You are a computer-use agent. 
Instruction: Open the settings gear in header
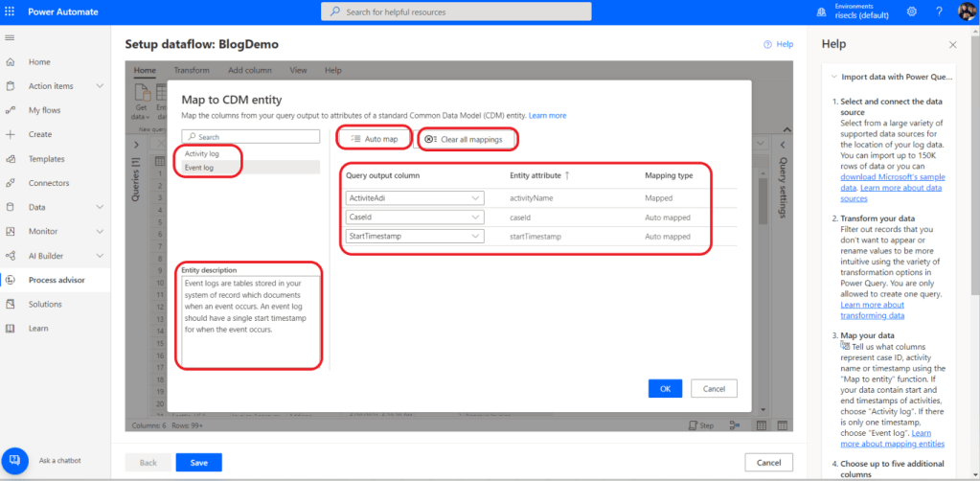[x=911, y=11]
